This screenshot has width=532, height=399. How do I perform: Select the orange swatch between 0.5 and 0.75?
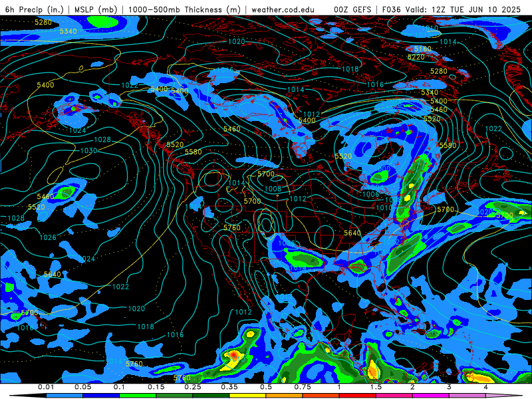click(285, 396)
